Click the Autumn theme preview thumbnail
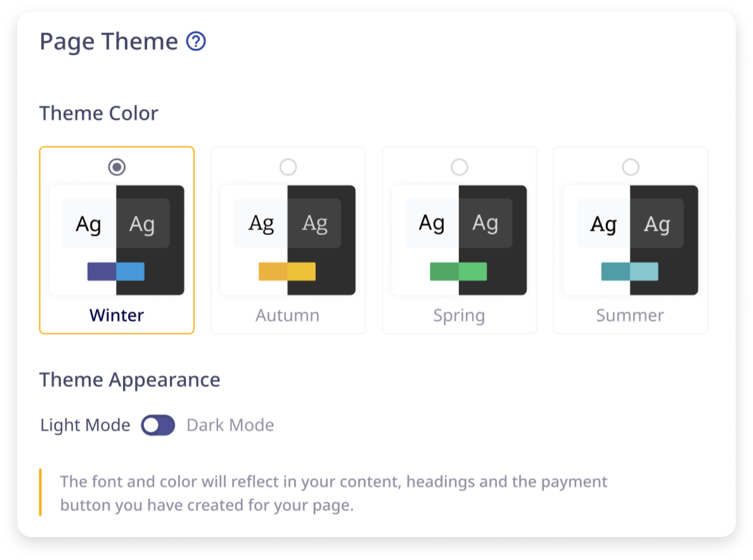753x560 pixels. pyautogui.click(x=287, y=239)
